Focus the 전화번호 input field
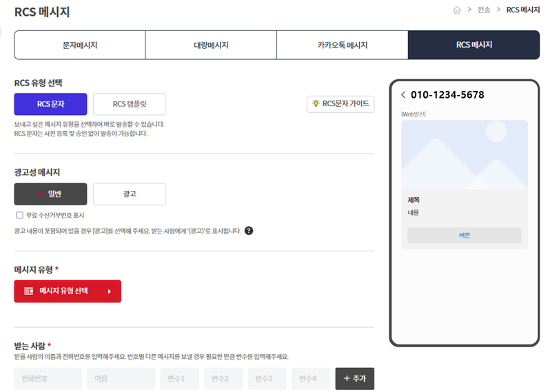The height and width of the screenshot is (392, 548). pyautogui.click(x=48, y=378)
